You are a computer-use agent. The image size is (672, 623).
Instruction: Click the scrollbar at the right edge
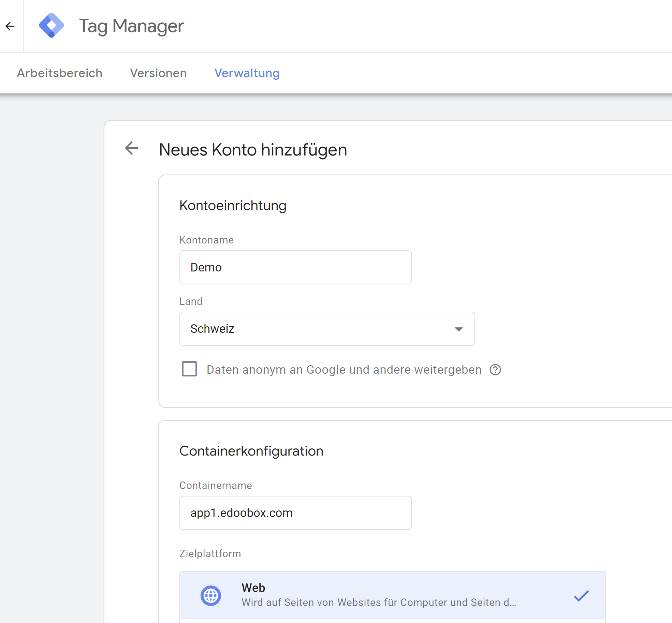(669, 307)
